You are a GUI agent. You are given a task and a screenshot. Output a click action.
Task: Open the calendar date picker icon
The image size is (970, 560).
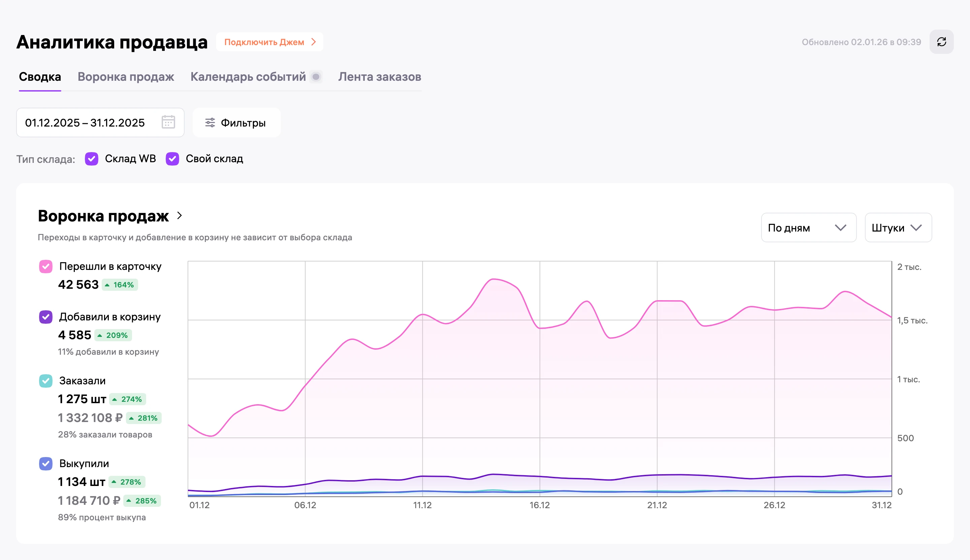[168, 122]
